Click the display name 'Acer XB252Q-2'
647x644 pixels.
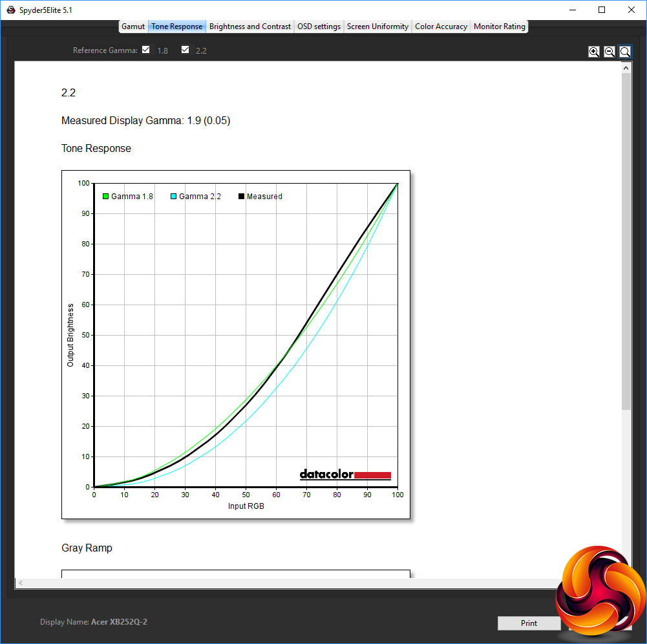coord(119,622)
